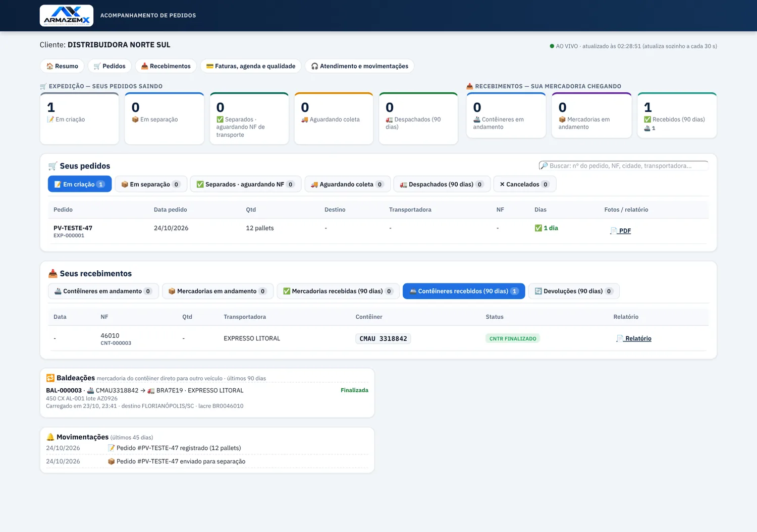Open the Resumo tab
Viewport: 757px width, 532px height.
(x=62, y=66)
